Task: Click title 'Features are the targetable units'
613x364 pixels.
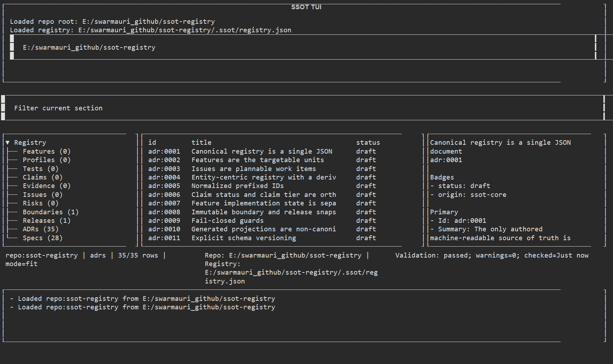Action: pyautogui.click(x=257, y=160)
